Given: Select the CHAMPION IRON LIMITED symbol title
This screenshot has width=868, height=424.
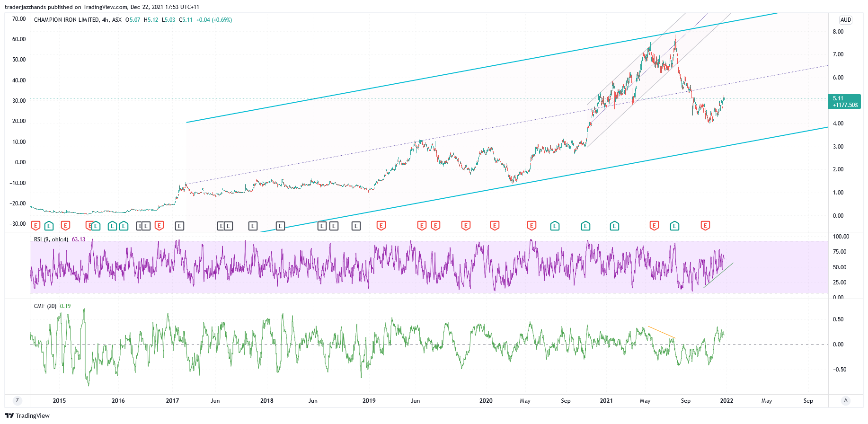Looking at the screenshot, I should tap(67, 20).
